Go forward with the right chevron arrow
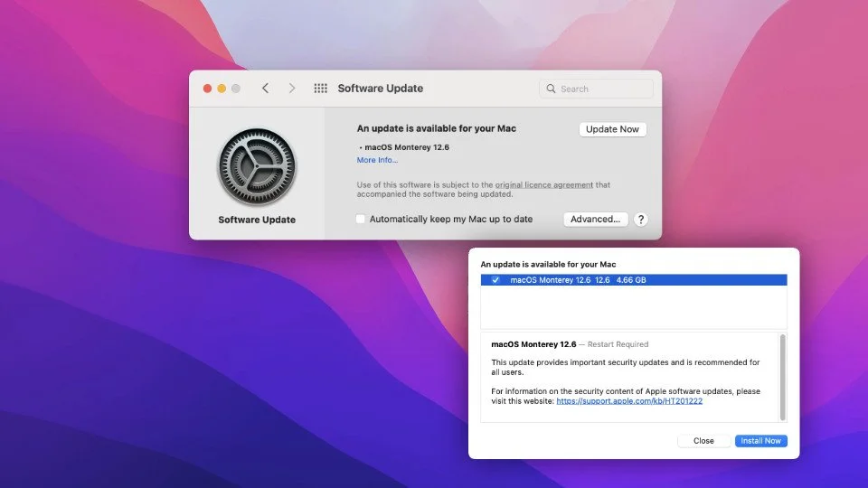868x488 pixels. [292, 88]
